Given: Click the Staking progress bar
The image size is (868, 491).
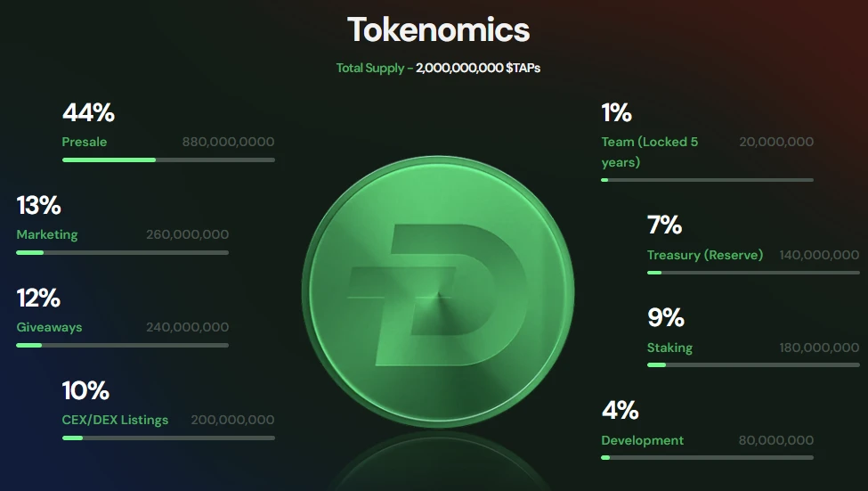Looking at the screenshot, I should tap(753, 364).
